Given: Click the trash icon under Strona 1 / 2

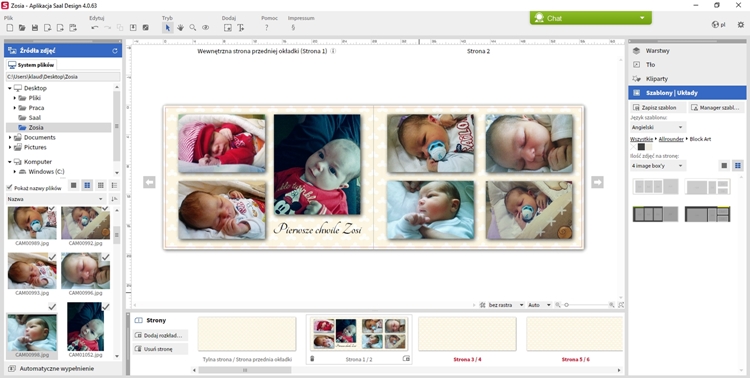Looking at the screenshot, I should pos(312,358).
